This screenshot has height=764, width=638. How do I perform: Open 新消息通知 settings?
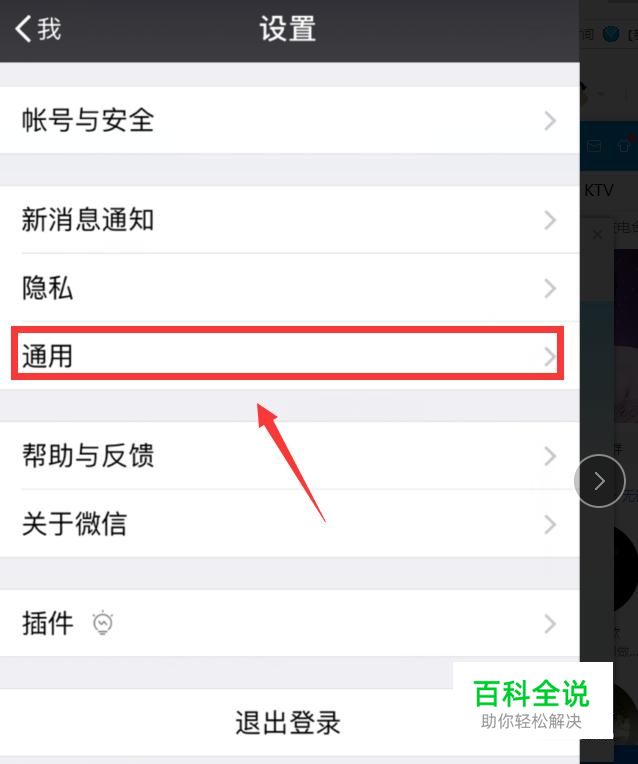pos(290,220)
